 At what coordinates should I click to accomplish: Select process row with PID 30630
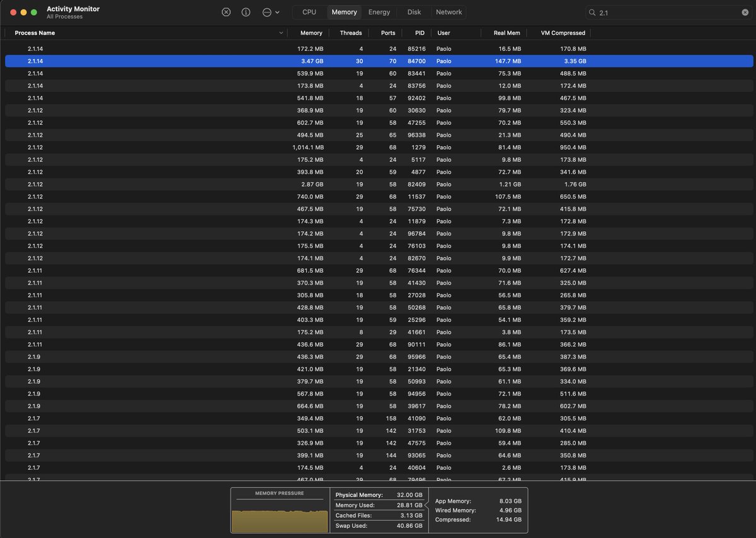379,110
